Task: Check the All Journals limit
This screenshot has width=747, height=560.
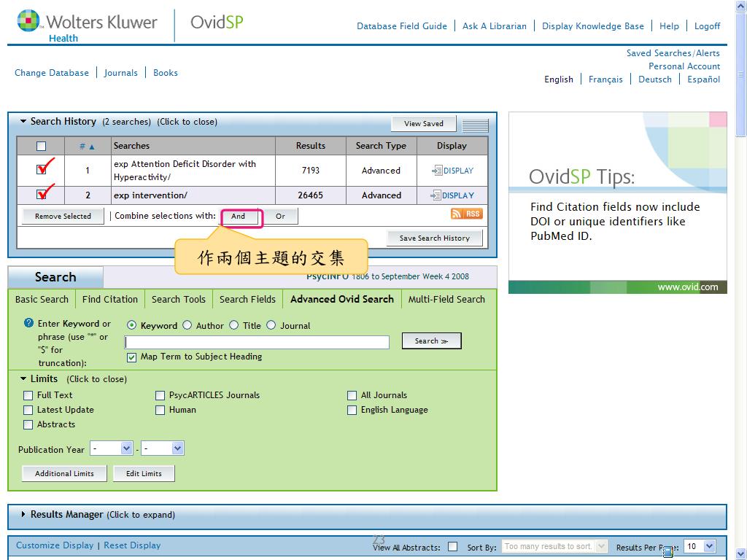Action: tap(352, 395)
